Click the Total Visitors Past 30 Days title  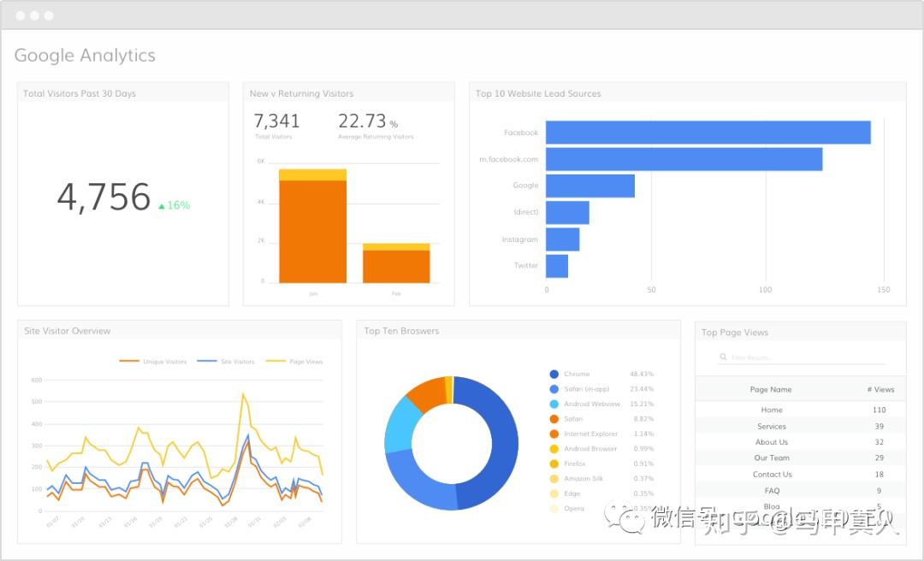[x=80, y=94]
